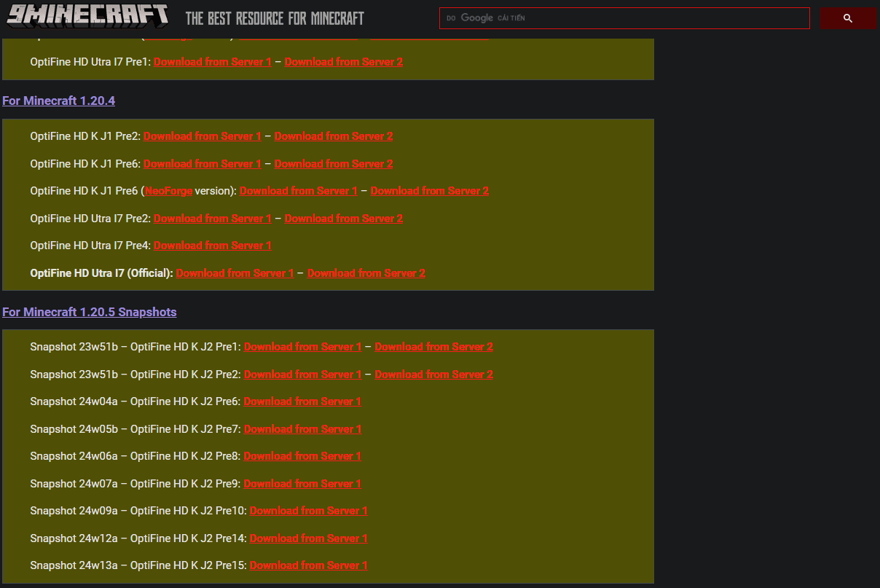Download 23w51b J2 Pre2 from Server 2
The image size is (880, 588).
[x=434, y=375]
